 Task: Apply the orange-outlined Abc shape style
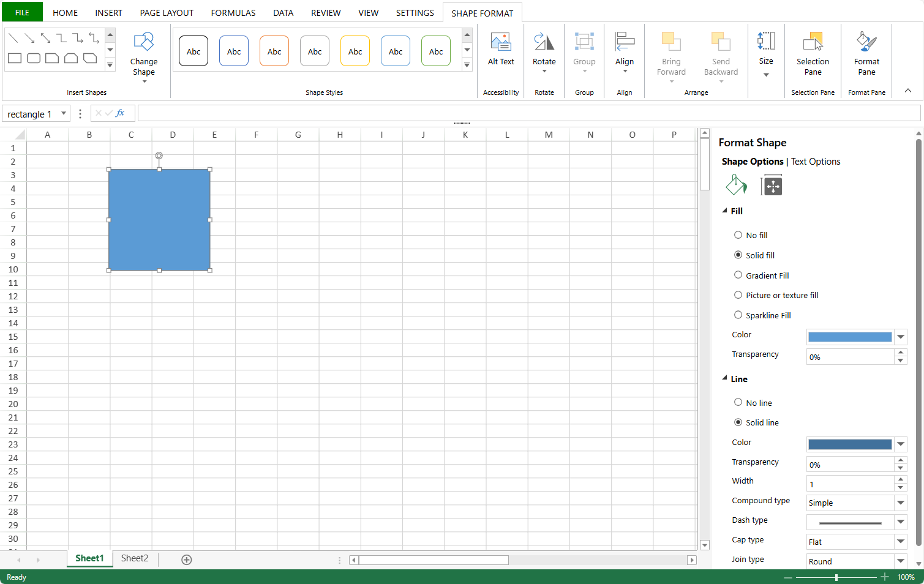pyautogui.click(x=274, y=51)
